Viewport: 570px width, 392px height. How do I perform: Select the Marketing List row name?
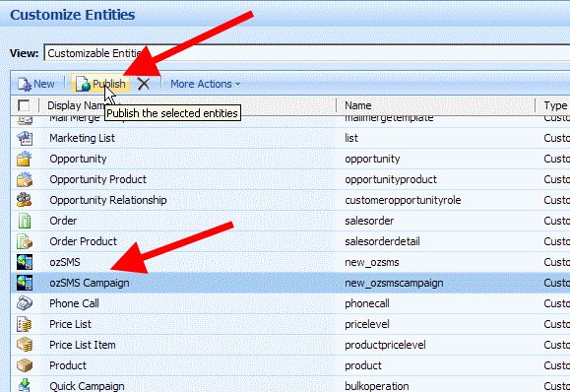pyautogui.click(x=82, y=138)
